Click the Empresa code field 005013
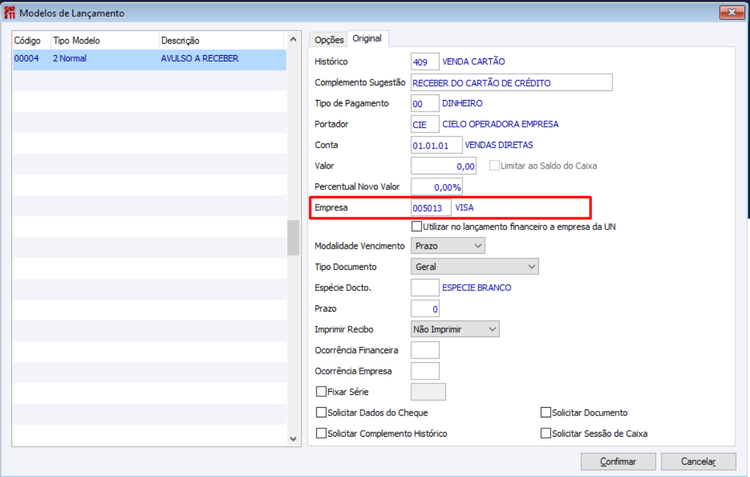Viewport: 750px width, 477px height. [x=430, y=208]
